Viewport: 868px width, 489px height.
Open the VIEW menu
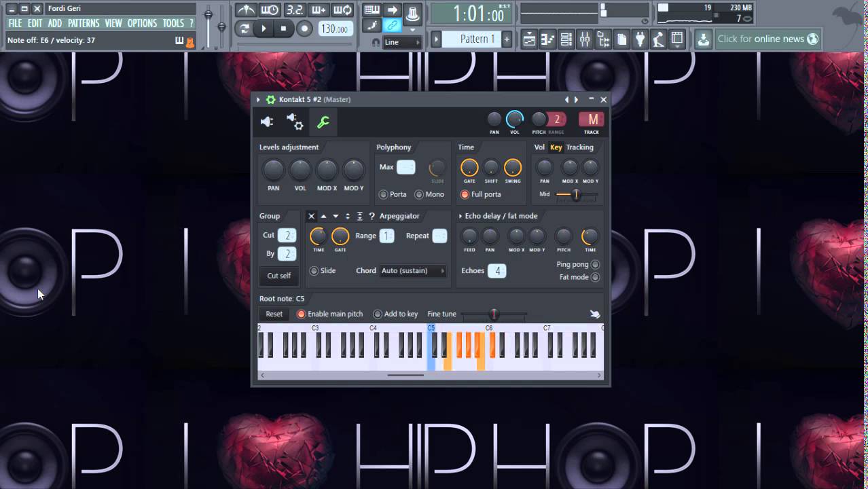(113, 23)
